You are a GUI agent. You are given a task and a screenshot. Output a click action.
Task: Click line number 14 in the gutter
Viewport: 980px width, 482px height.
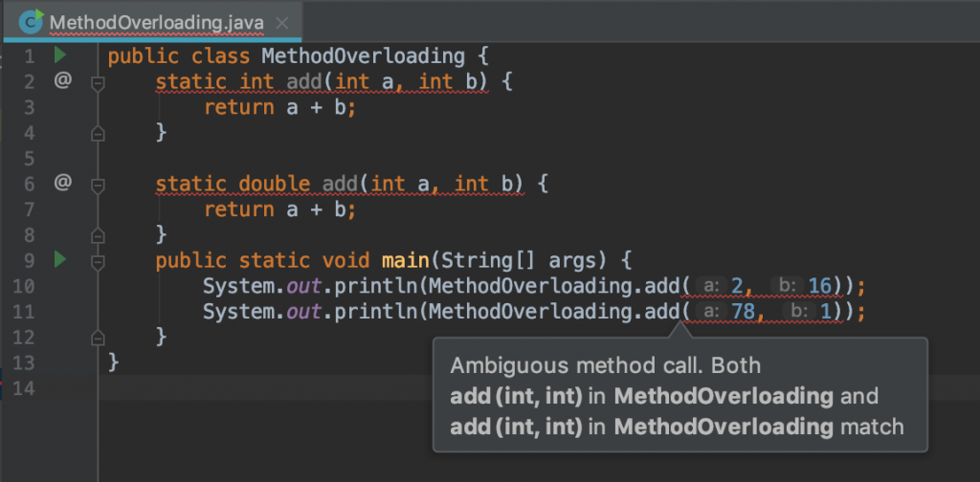(x=24, y=388)
